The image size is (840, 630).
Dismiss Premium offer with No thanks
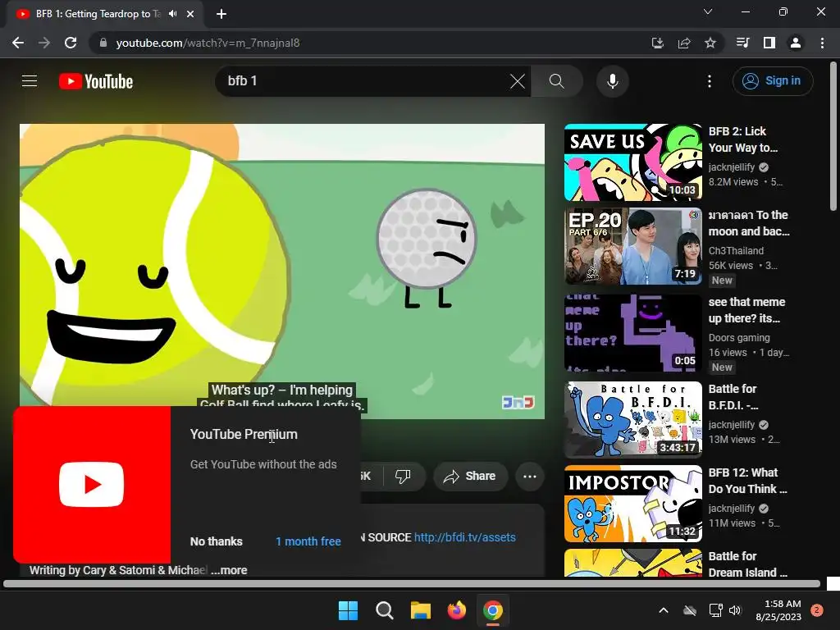(x=216, y=541)
